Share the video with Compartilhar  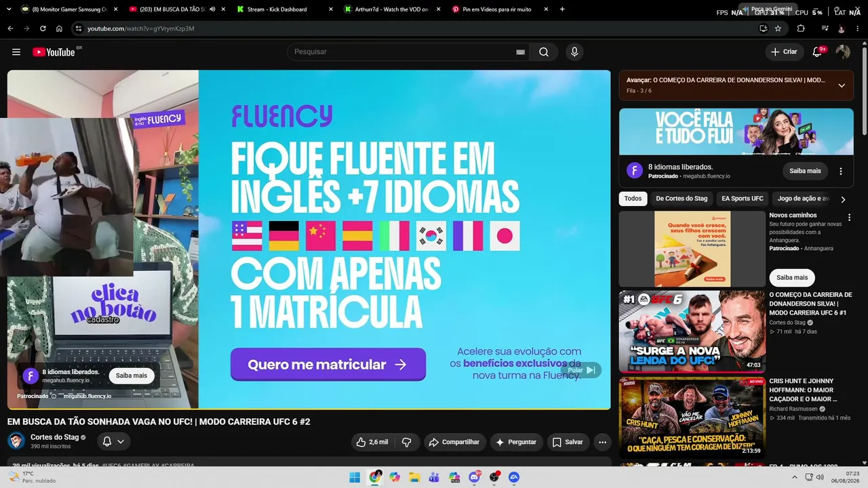point(455,442)
